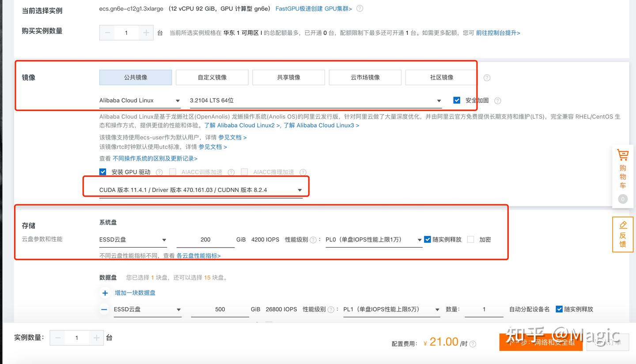Viewport: 636px width, 364px height.
Task: Open the 3.2104 LTS 64位 version dropdown
Action: pyautogui.click(x=439, y=101)
